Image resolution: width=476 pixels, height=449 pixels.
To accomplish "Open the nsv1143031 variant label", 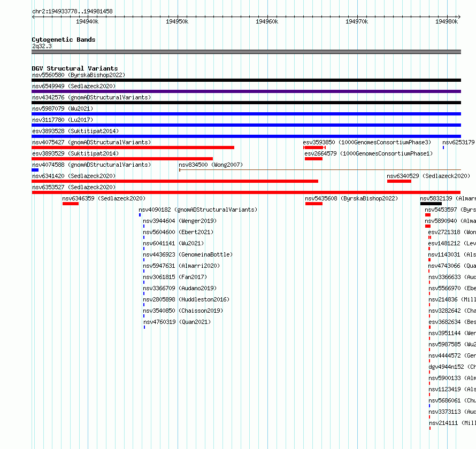I will pyautogui.click(x=452, y=254).
